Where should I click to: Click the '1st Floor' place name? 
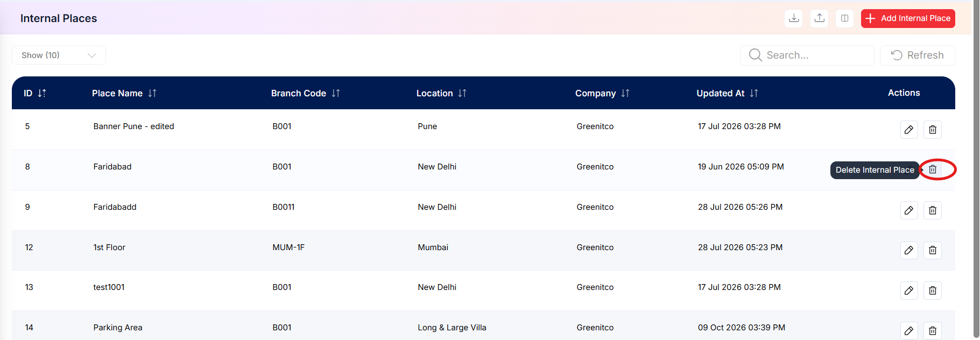(109, 247)
